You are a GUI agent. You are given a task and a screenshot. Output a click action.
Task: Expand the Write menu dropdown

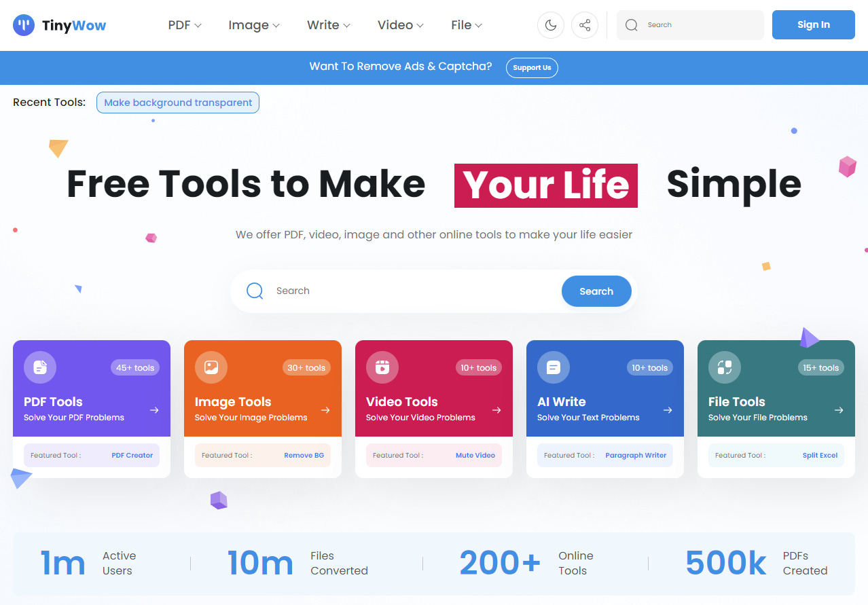pos(329,25)
